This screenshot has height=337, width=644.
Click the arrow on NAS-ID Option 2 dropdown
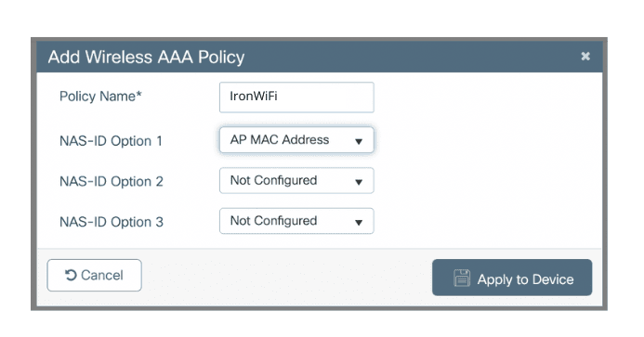(359, 182)
